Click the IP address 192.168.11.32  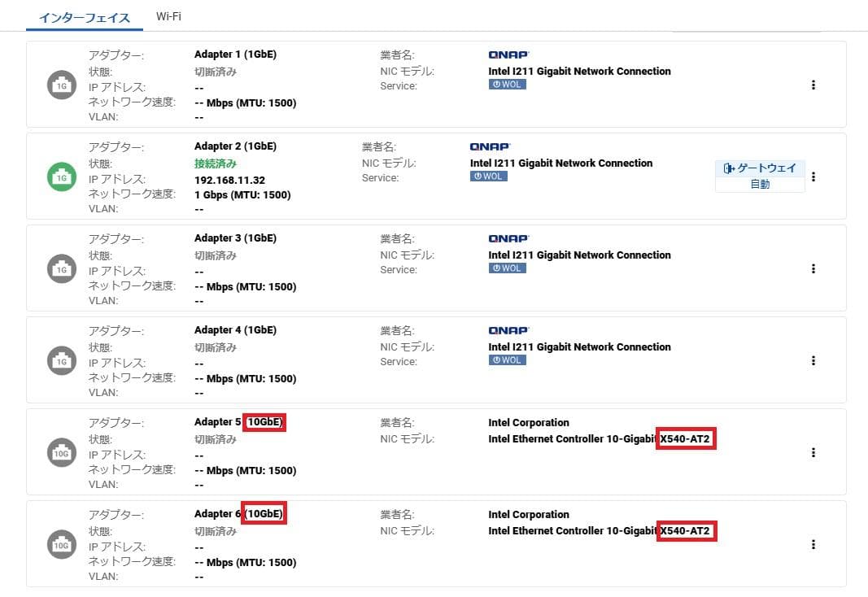[x=229, y=179]
